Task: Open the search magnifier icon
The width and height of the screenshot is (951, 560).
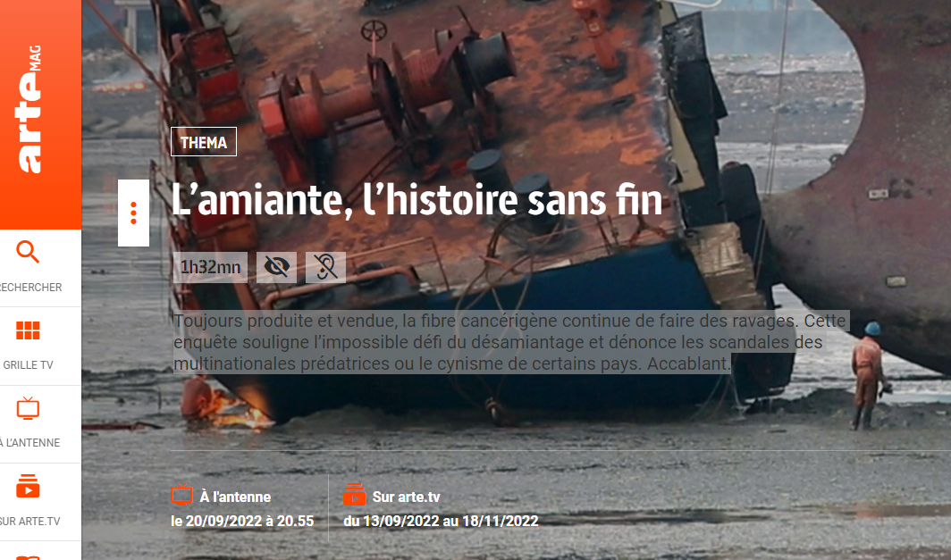Action: pyautogui.click(x=28, y=252)
